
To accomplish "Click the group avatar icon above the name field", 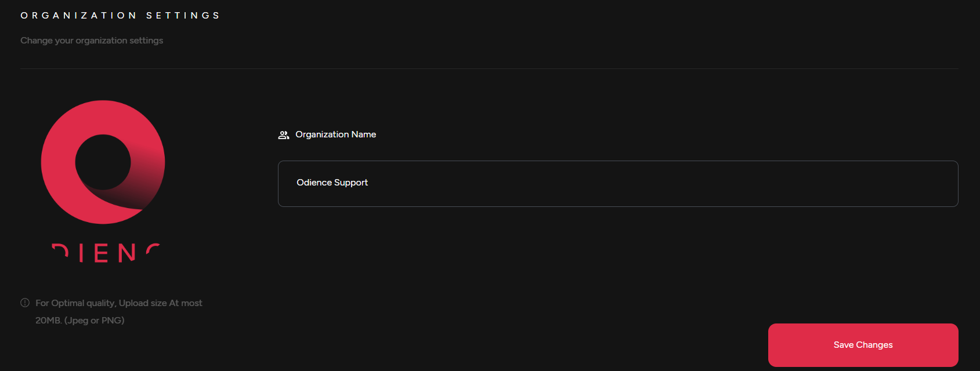I will point(284,134).
